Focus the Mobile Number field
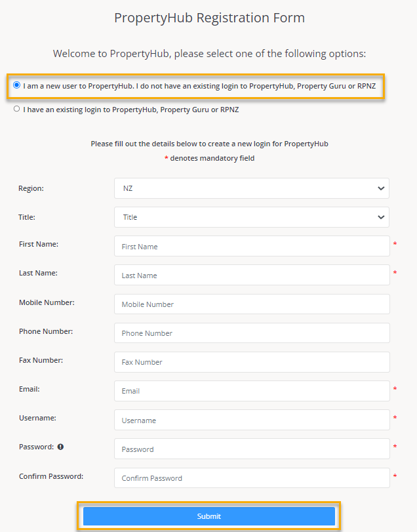This screenshot has width=417, height=532. pos(252,304)
